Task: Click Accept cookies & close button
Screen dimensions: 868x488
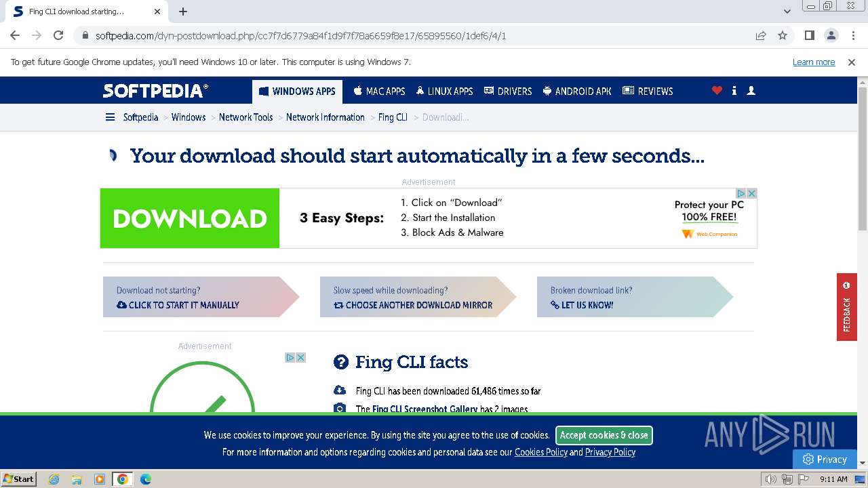Action: (x=604, y=435)
